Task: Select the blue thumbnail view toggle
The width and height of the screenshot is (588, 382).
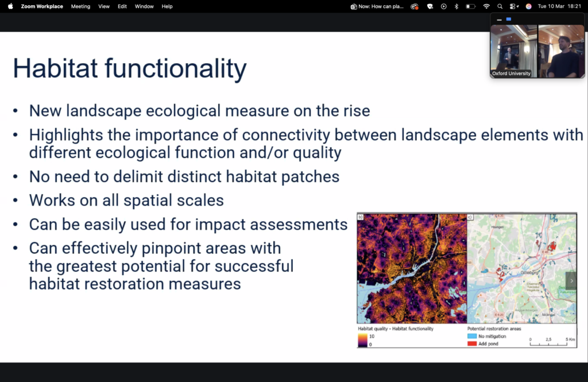Action: pos(509,20)
